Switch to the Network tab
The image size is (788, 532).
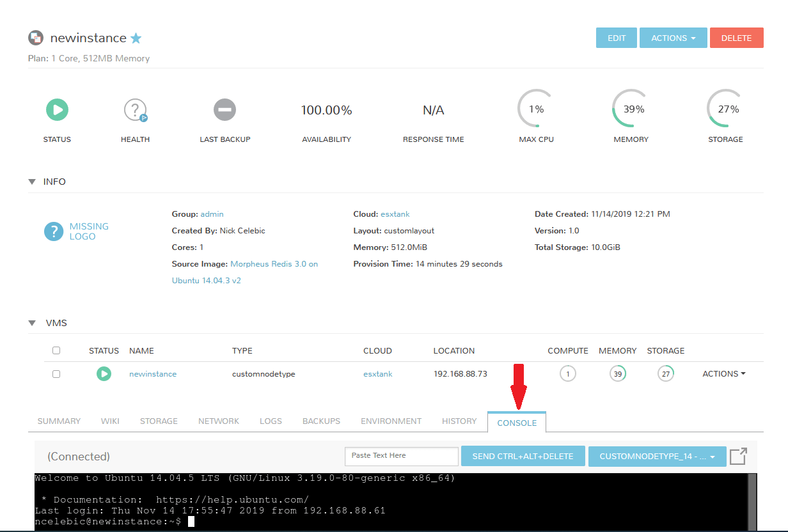[x=218, y=421]
